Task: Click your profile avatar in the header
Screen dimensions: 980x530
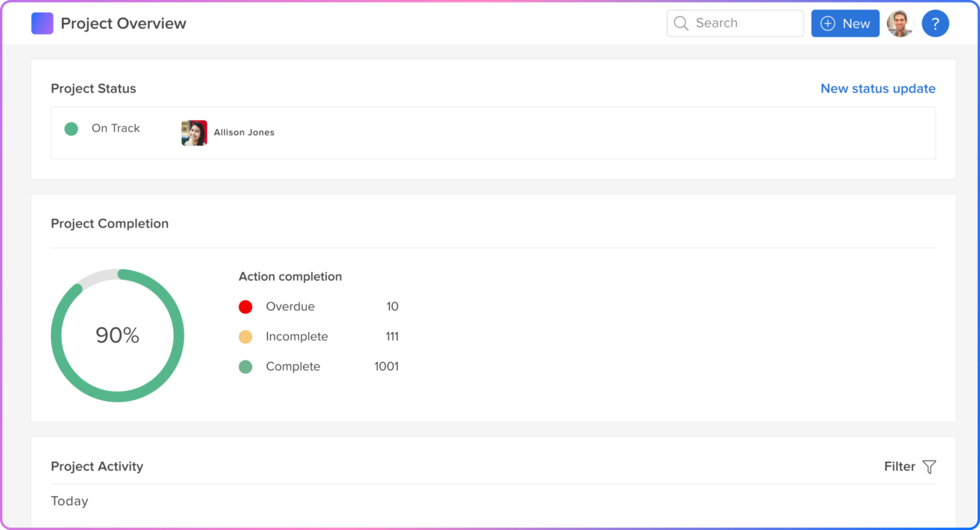Action: point(900,23)
